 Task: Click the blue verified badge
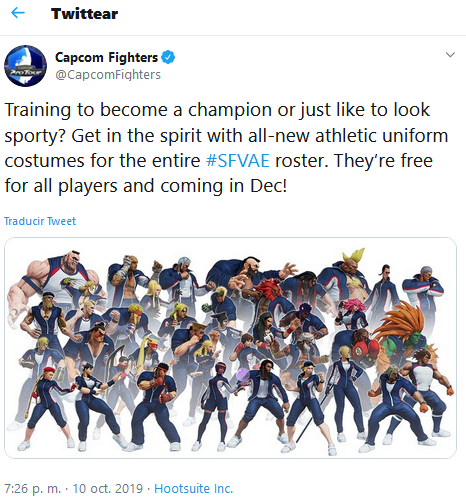(x=168, y=57)
